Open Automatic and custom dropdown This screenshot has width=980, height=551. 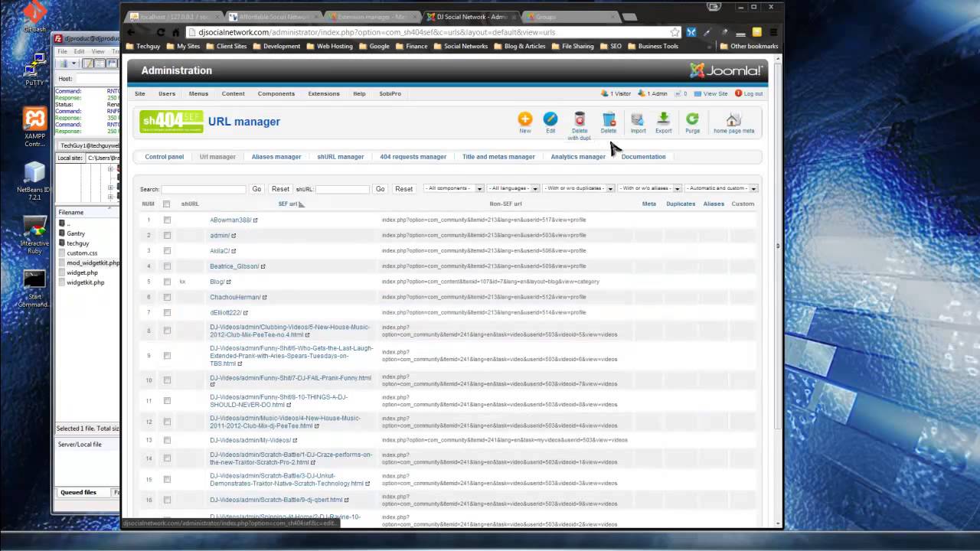[721, 188]
